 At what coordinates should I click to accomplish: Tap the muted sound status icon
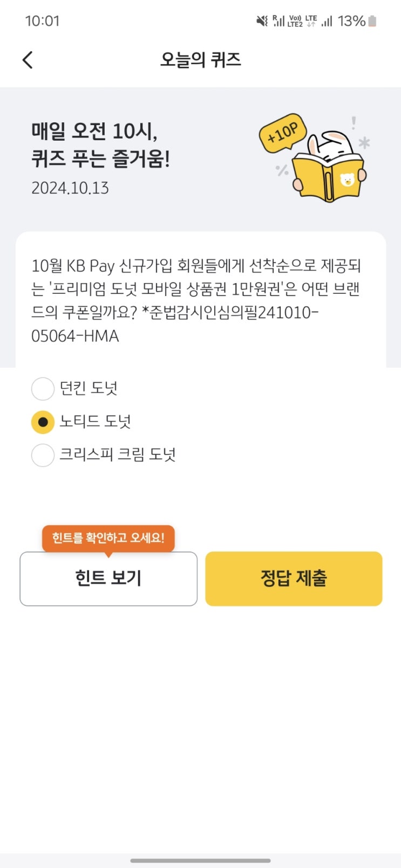click(x=262, y=21)
